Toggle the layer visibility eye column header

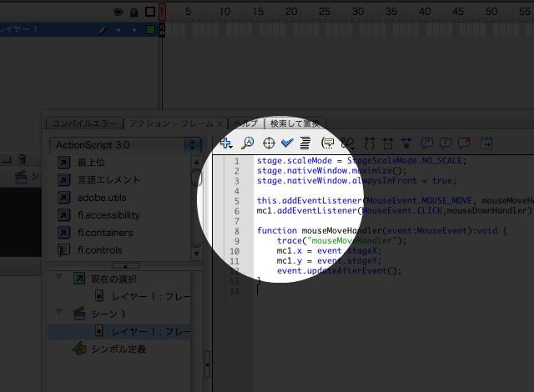(x=118, y=12)
